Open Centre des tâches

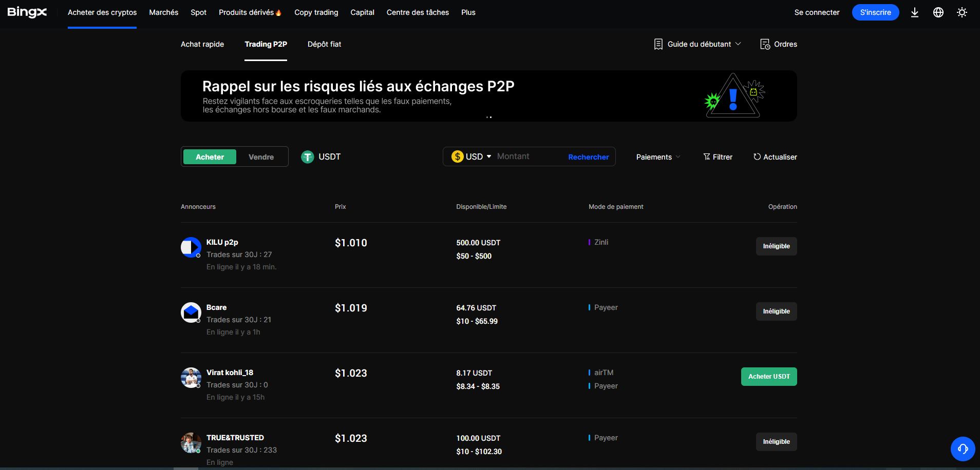[418, 12]
